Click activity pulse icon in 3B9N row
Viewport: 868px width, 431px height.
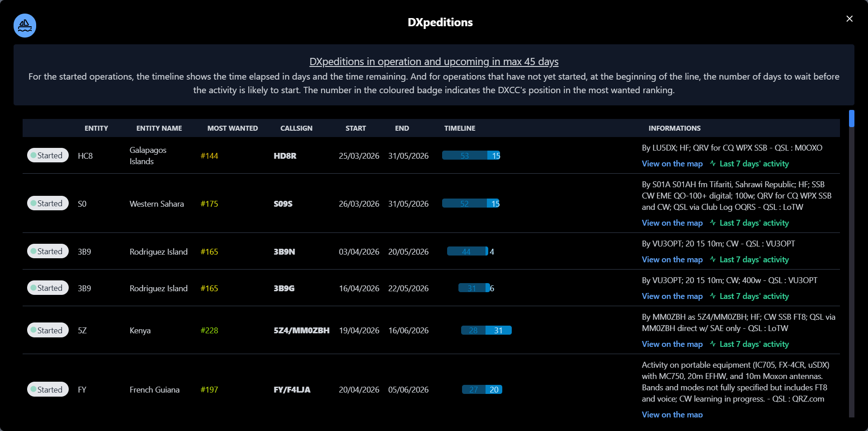tap(713, 259)
